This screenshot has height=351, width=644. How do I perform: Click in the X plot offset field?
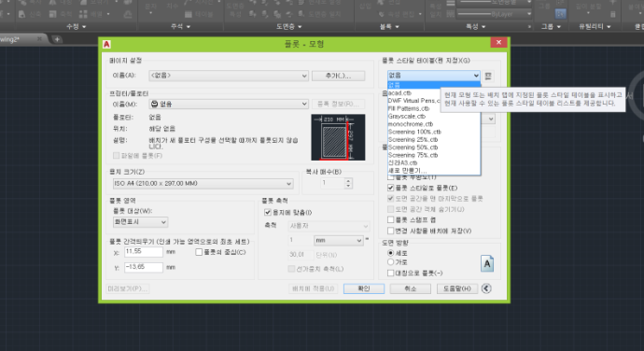coord(144,251)
